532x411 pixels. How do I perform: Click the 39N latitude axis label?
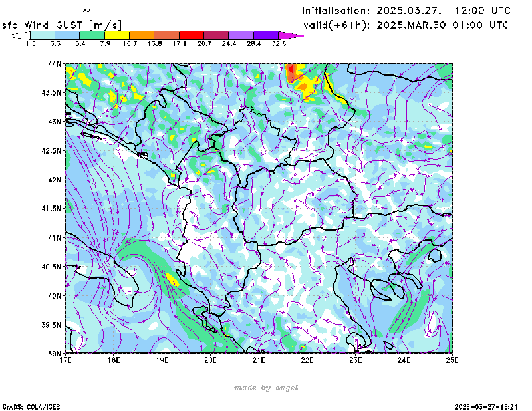pyautogui.click(x=55, y=353)
